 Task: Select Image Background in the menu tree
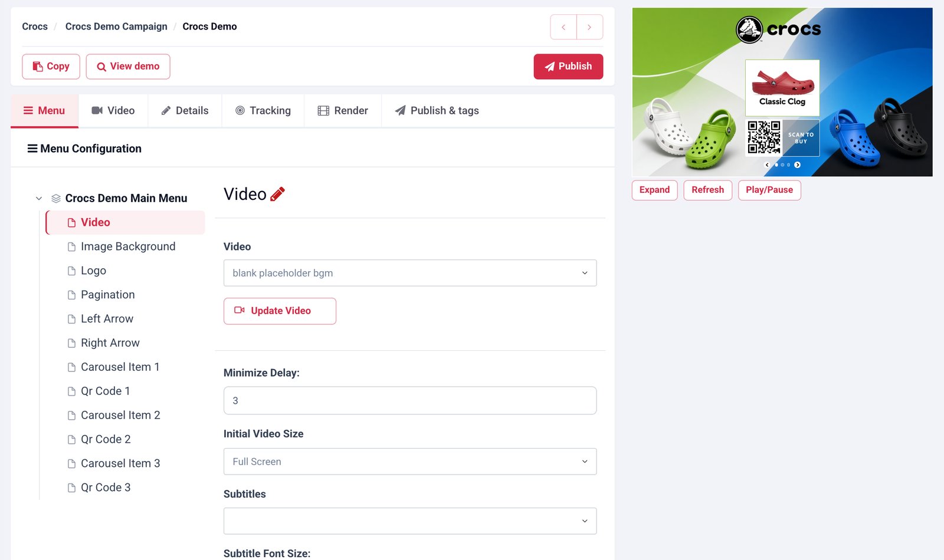click(128, 247)
